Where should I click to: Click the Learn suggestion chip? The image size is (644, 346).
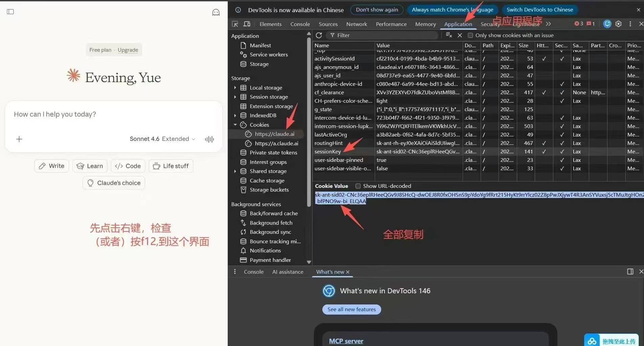[90, 166]
